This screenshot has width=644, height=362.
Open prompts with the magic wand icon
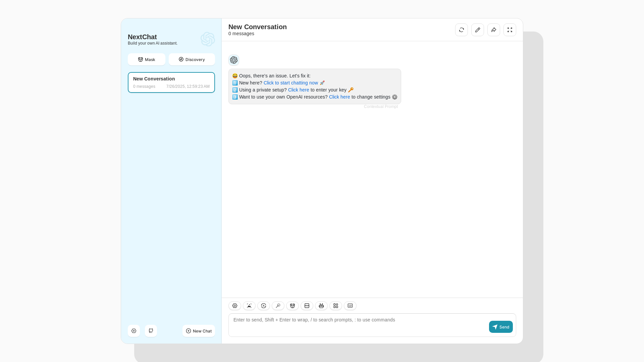click(278, 306)
